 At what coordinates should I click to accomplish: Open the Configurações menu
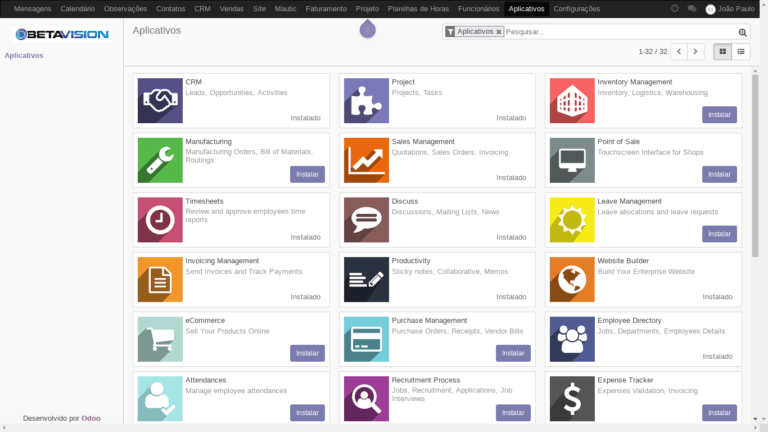click(576, 9)
